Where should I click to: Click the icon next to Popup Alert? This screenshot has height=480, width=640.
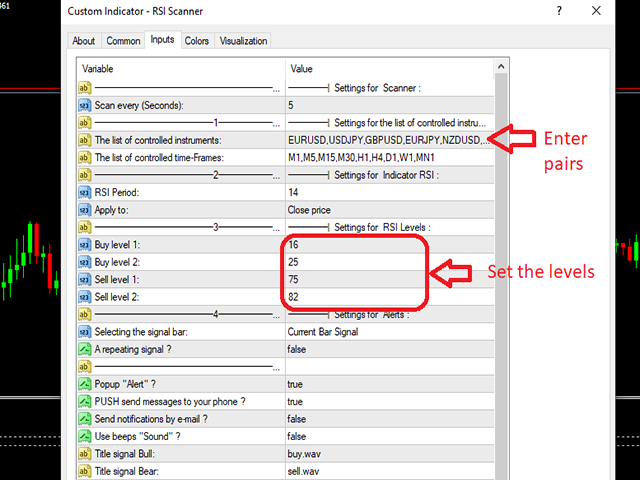(x=85, y=384)
